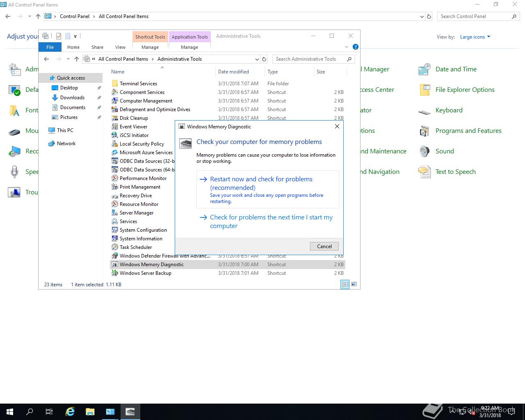The width and height of the screenshot is (525, 420).
Task: Open Control Panel address bar history dropdown
Action: (x=422, y=16)
